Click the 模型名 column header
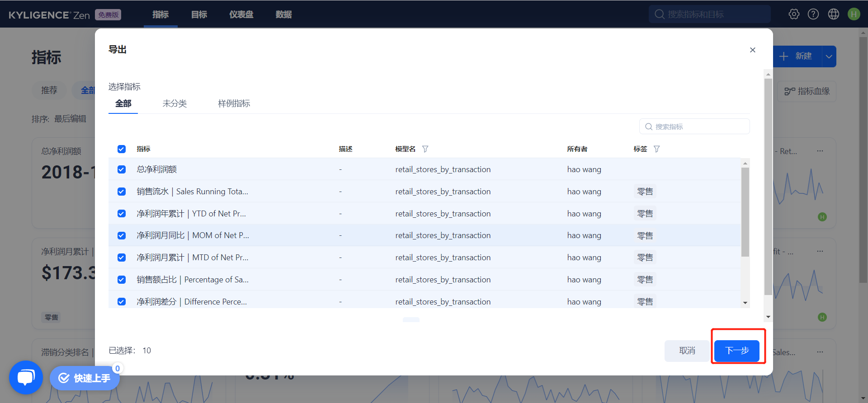Screen dimensions: 868x403 tap(405, 149)
